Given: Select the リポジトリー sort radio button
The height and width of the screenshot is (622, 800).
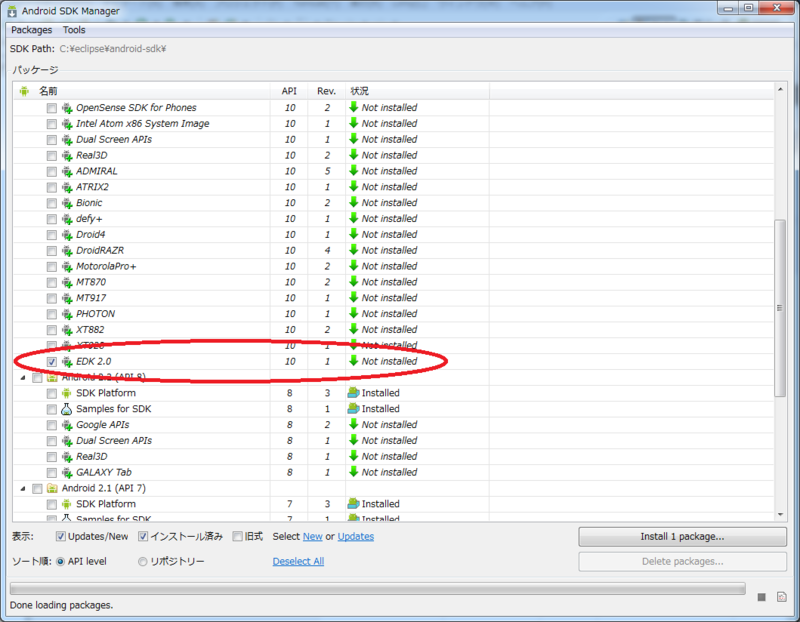Looking at the screenshot, I should click(142, 561).
